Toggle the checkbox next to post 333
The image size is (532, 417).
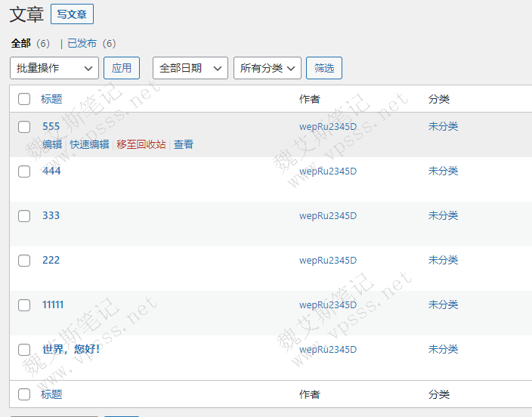(x=24, y=216)
